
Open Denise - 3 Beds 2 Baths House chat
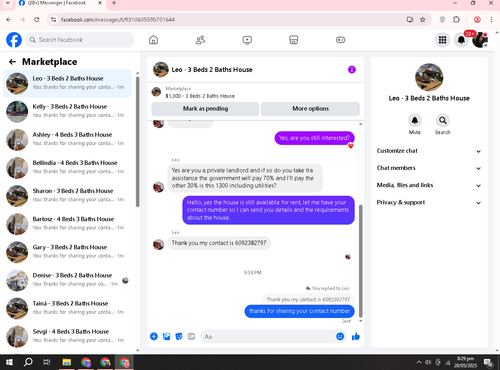click(x=67, y=280)
